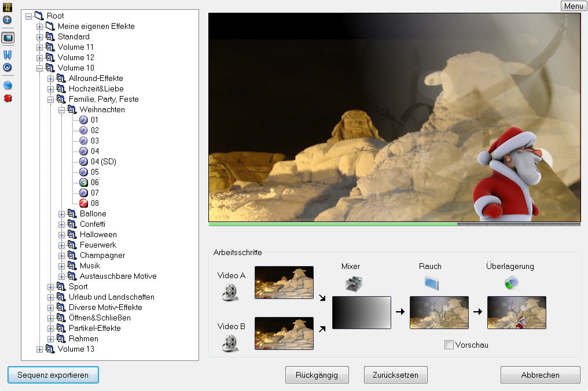The image size is (588, 391).
Task: Open the Menu button at top right
Action: pos(573,6)
